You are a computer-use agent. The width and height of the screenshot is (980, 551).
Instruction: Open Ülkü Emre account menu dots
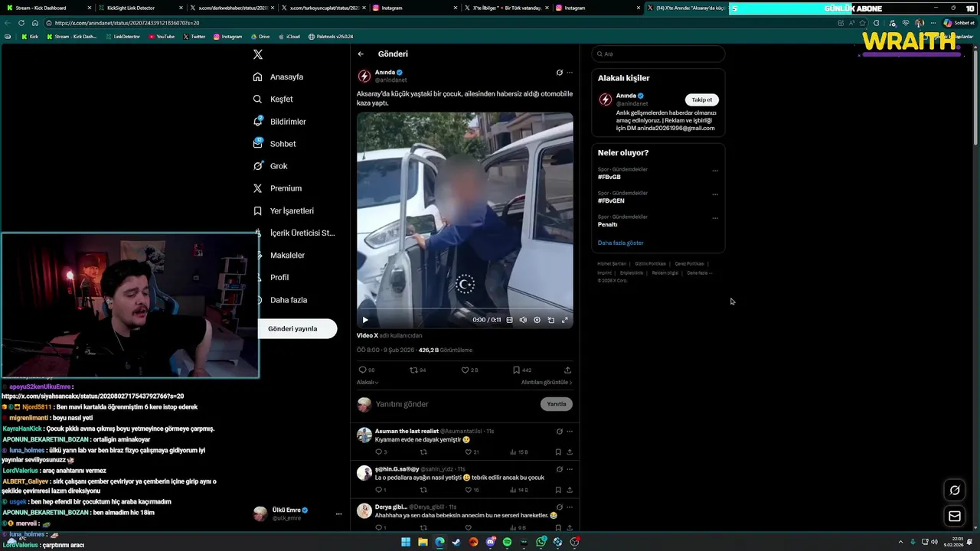(x=338, y=514)
